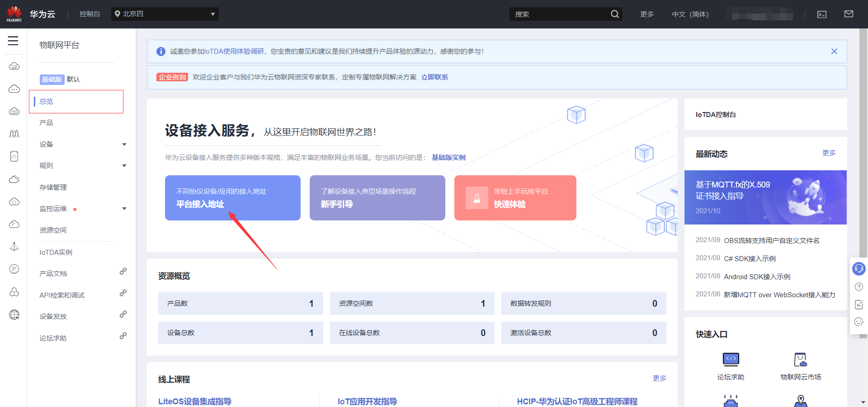Click the info icon in survey banner
Viewport: 868px width, 407px height.
(x=161, y=51)
